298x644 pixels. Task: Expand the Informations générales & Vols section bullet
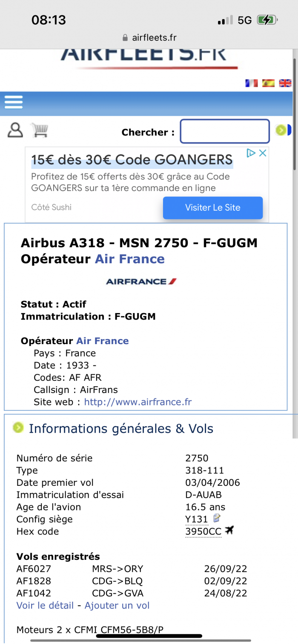tap(18, 427)
